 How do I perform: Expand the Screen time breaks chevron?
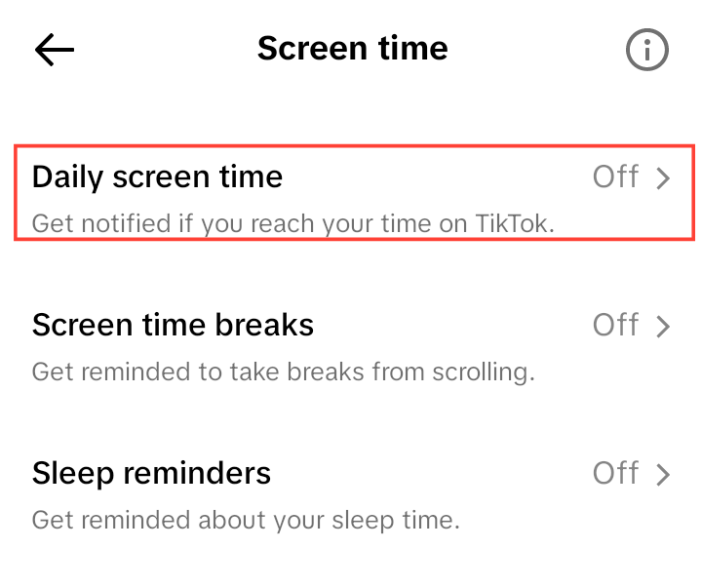(x=664, y=327)
